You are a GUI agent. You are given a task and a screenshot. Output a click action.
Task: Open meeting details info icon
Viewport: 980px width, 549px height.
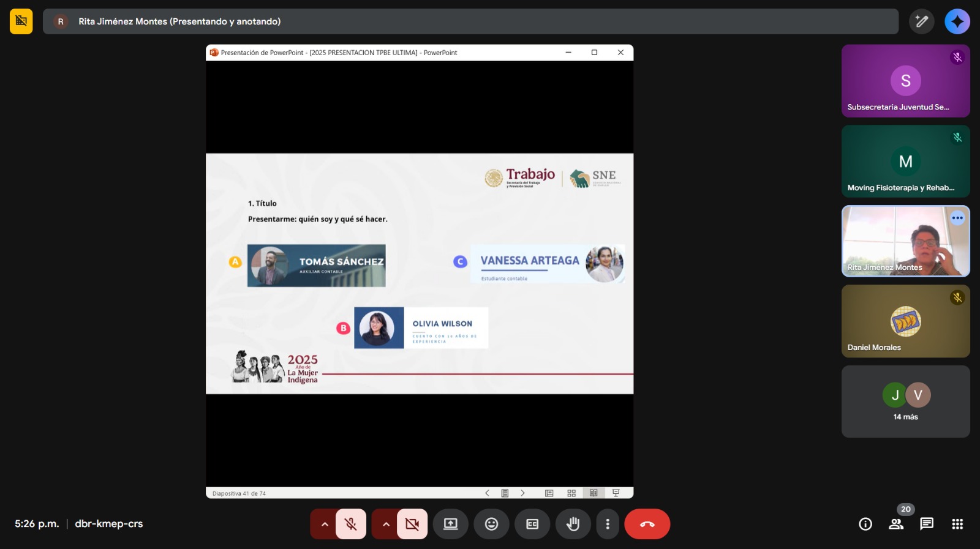865,524
